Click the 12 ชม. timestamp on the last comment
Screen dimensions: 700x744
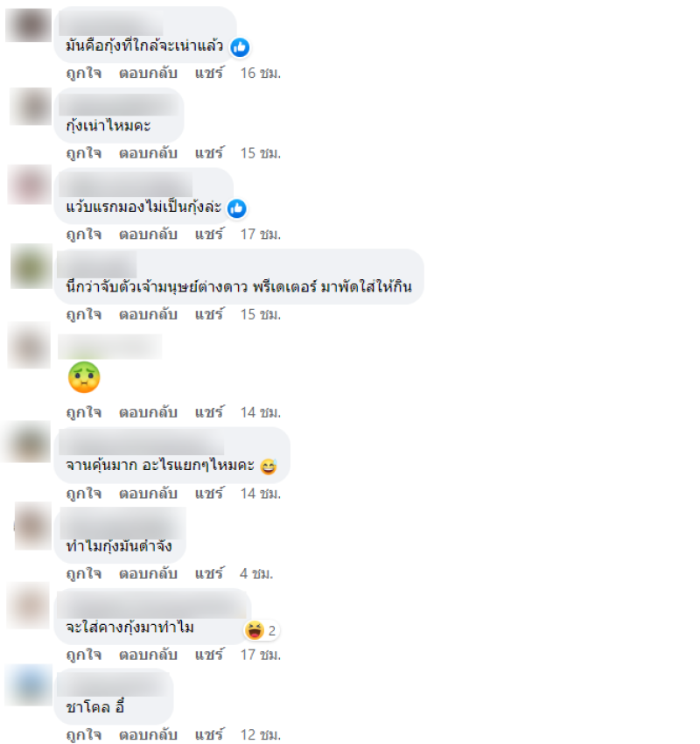261,734
